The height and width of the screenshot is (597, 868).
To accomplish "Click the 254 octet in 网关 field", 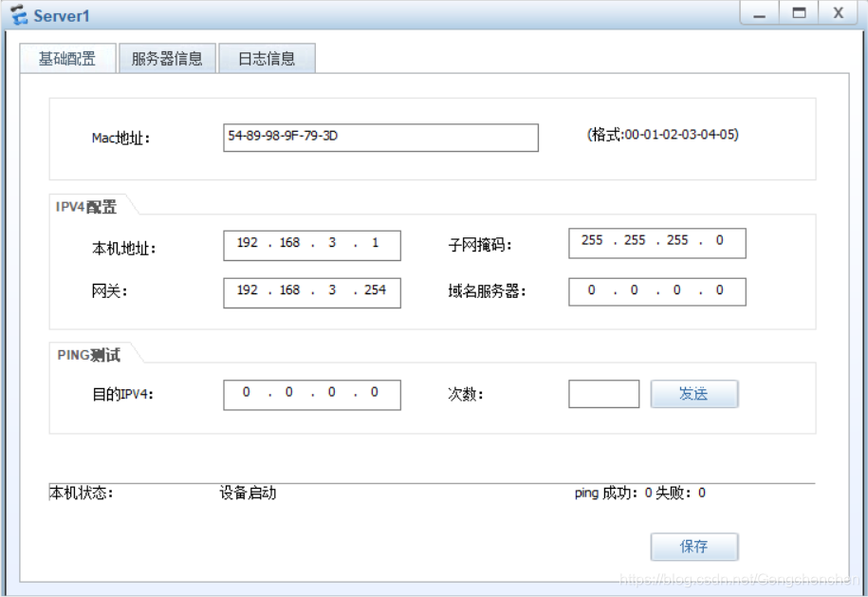I will [375, 290].
